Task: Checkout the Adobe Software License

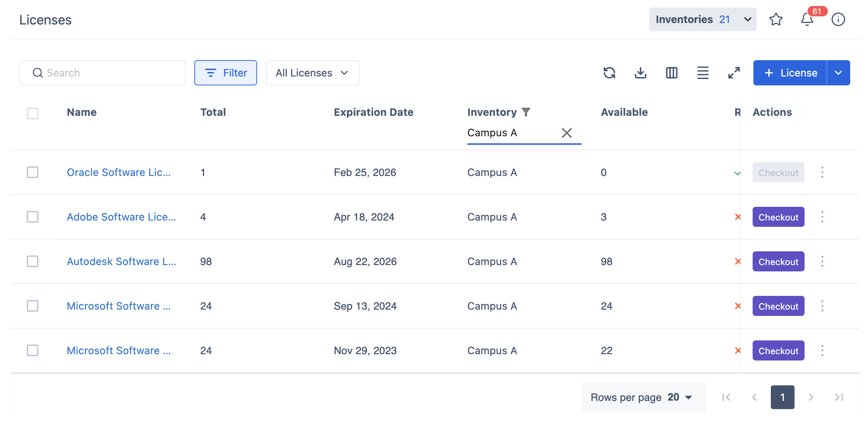Action: (x=778, y=217)
